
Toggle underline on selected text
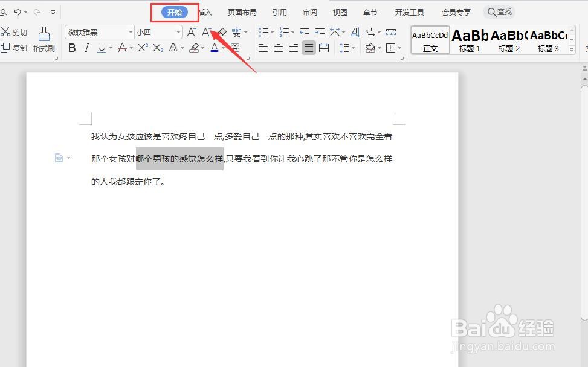click(102, 48)
